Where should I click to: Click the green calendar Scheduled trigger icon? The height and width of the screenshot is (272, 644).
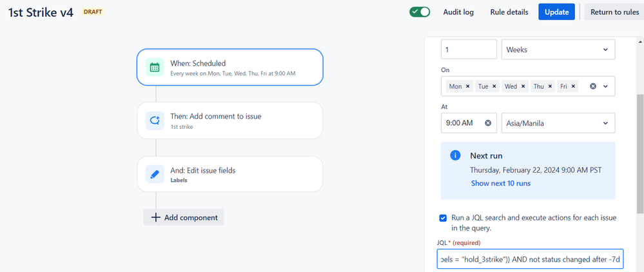click(155, 67)
